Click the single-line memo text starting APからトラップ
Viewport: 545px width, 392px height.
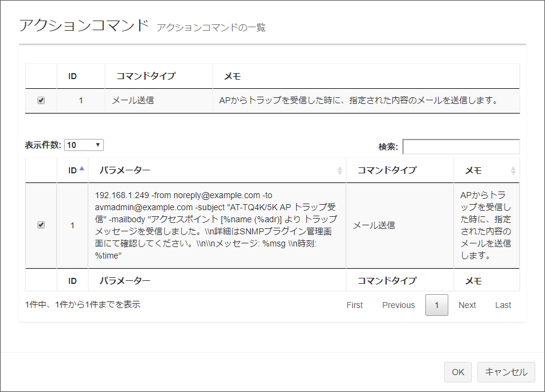pos(358,100)
